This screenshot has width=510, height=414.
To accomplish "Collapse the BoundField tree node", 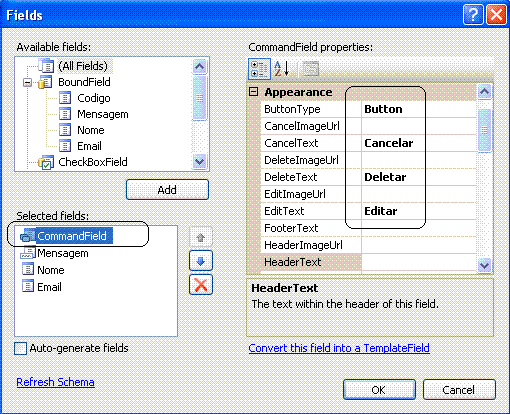I will [27, 82].
